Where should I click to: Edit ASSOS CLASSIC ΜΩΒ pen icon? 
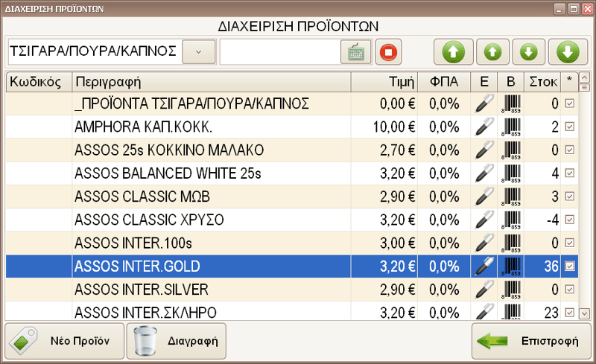click(484, 197)
